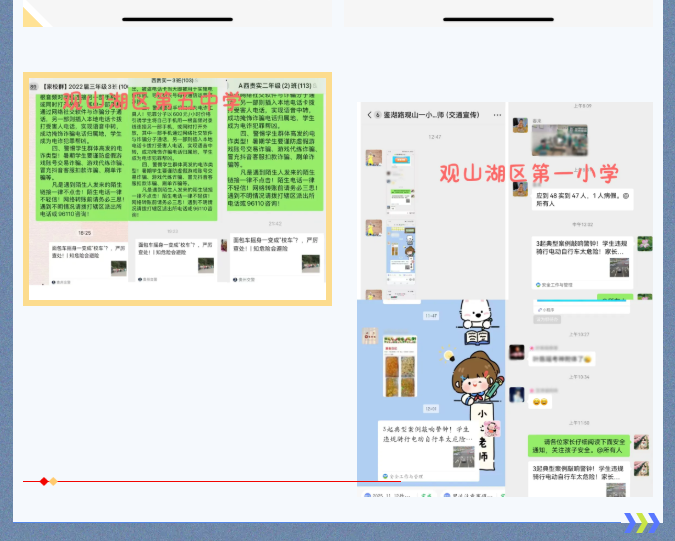Click the red diamond marker on line
675x541 pixels.
click(44, 481)
